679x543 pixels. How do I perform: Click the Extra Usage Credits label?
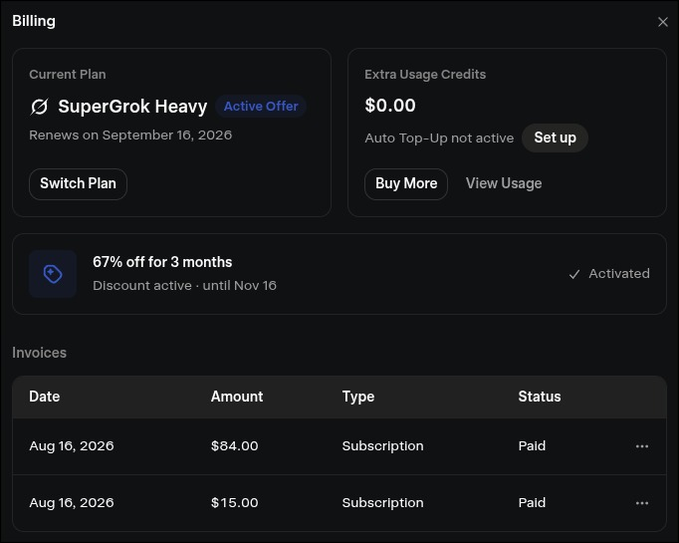point(425,74)
